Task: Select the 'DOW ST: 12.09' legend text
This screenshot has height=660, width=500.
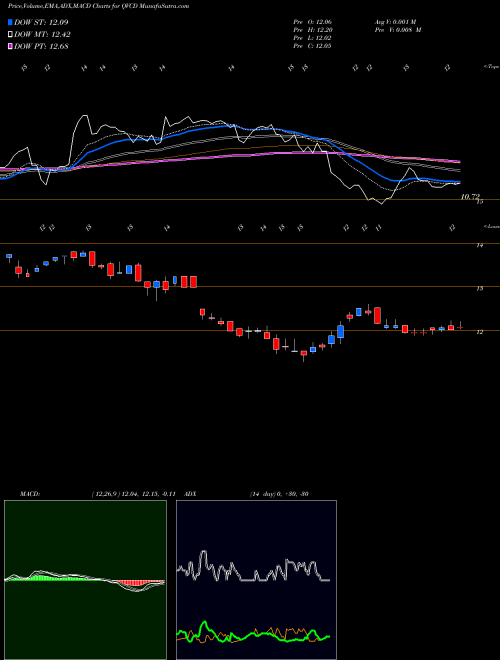Action: tap(41, 22)
